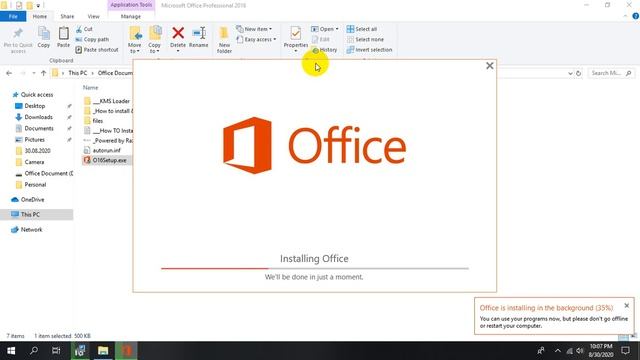Click the red Delete icon
The width and height of the screenshot is (640, 360).
coord(178,33)
